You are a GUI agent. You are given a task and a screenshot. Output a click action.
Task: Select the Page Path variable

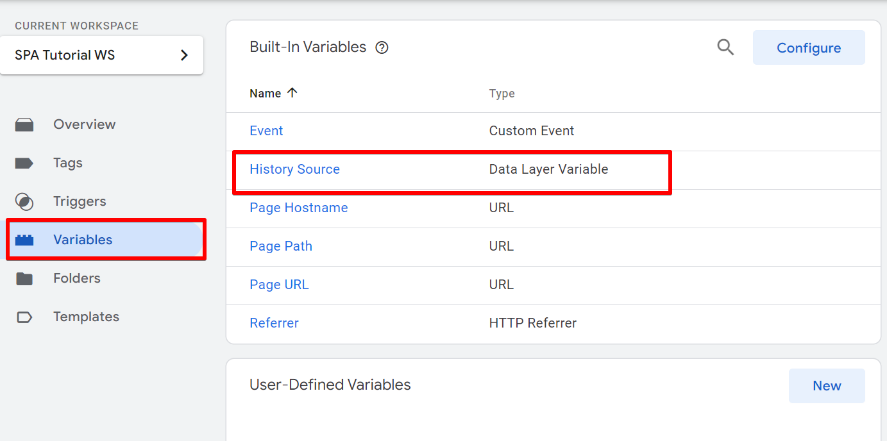point(281,247)
